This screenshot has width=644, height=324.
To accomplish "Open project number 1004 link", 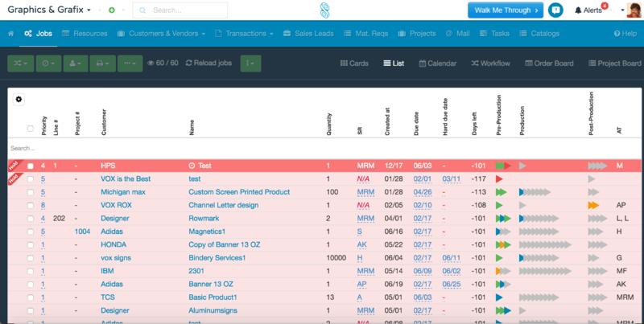I will (82, 232).
